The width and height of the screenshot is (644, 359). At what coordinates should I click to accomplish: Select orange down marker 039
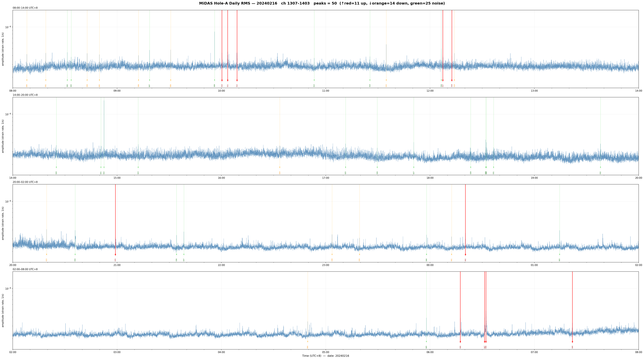click(360, 254)
